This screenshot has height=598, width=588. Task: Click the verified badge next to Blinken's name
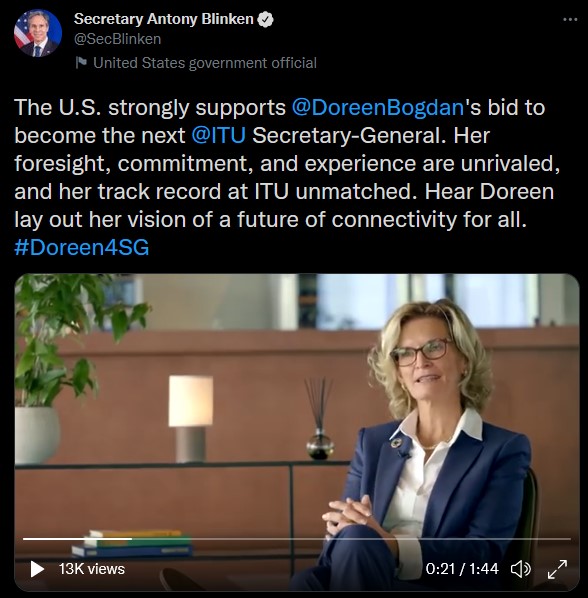pos(265,19)
